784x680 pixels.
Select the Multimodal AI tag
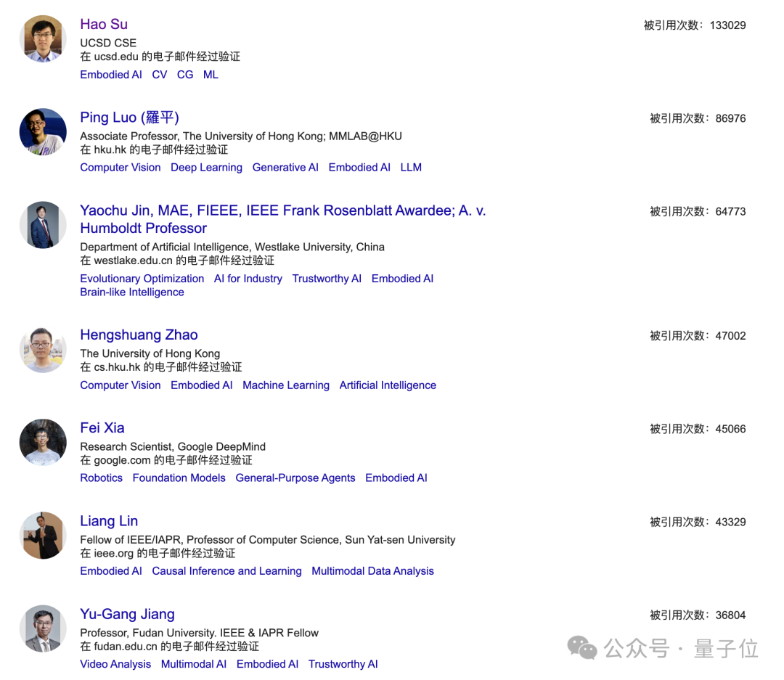coord(194,664)
